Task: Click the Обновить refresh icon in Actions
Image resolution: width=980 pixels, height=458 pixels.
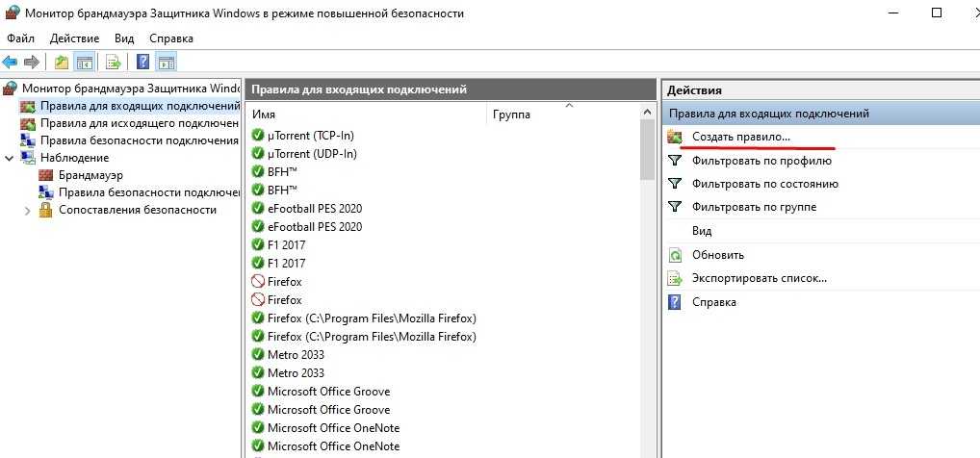Action: 675,255
